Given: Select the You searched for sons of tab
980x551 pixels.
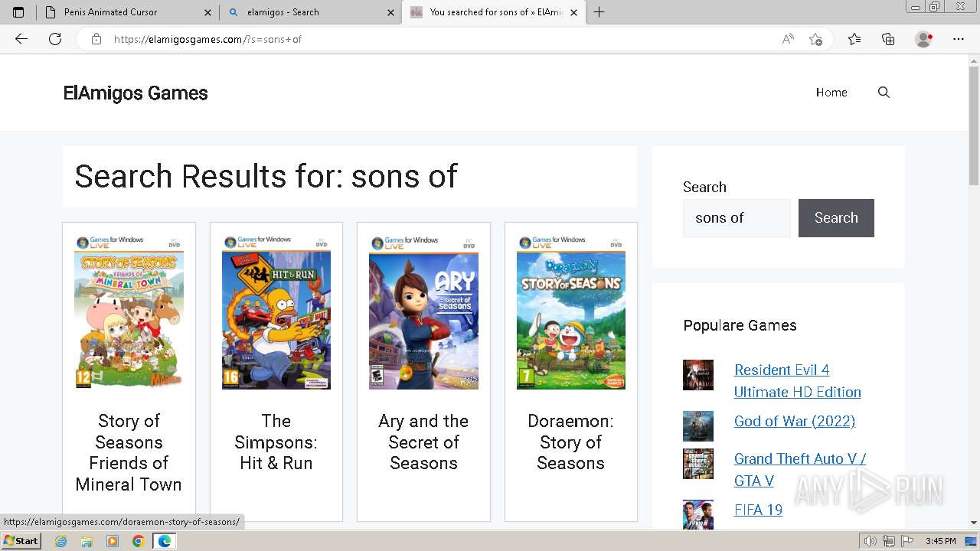Looking at the screenshot, I should tap(494, 12).
